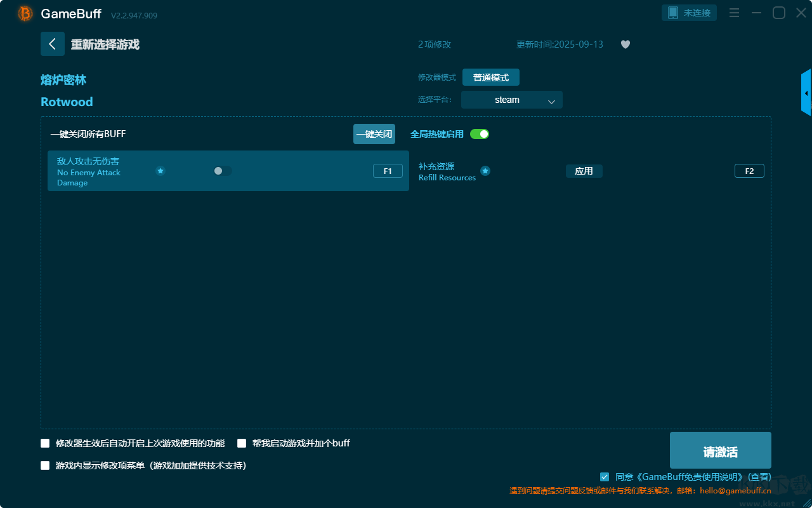The width and height of the screenshot is (812, 508).
Task: Maximize the GameBuff window
Action: pyautogui.click(x=779, y=13)
